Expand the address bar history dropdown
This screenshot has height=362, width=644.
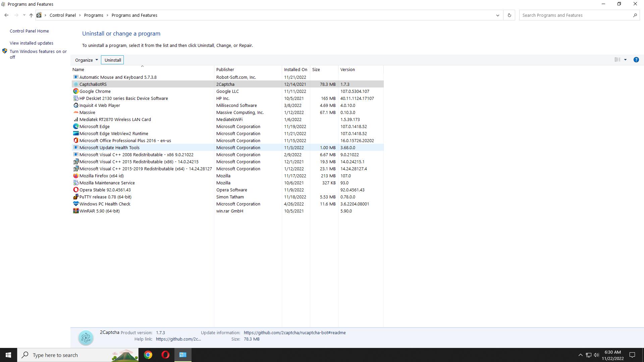click(x=497, y=15)
